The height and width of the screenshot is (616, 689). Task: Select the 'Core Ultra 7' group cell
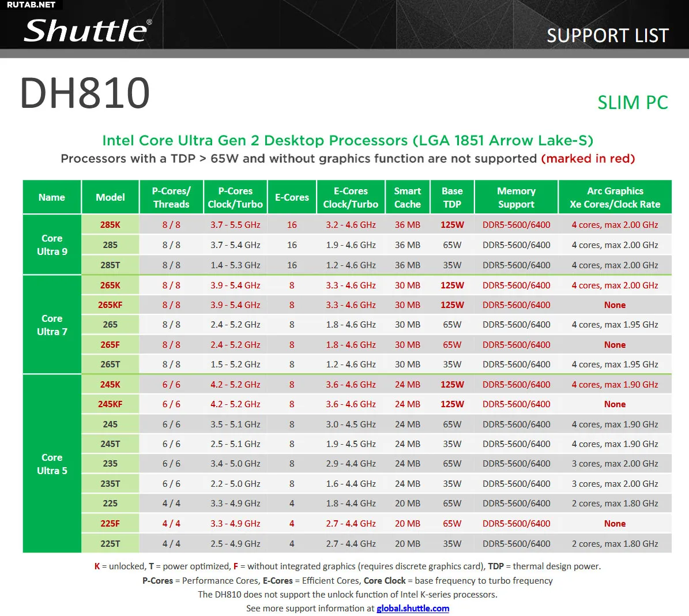click(x=52, y=325)
